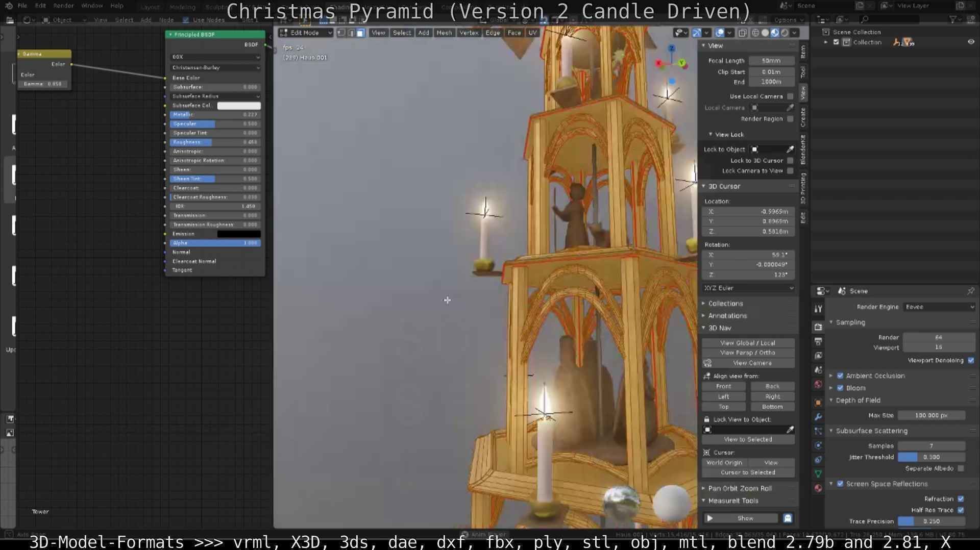Open Object Data properties tab icon
The height and width of the screenshot is (550, 980).
click(818, 474)
